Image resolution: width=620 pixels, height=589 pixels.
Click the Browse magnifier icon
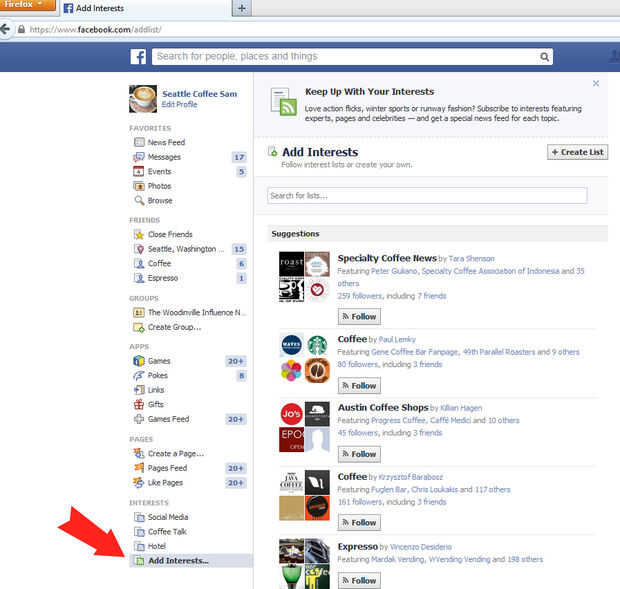click(x=139, y=200)
